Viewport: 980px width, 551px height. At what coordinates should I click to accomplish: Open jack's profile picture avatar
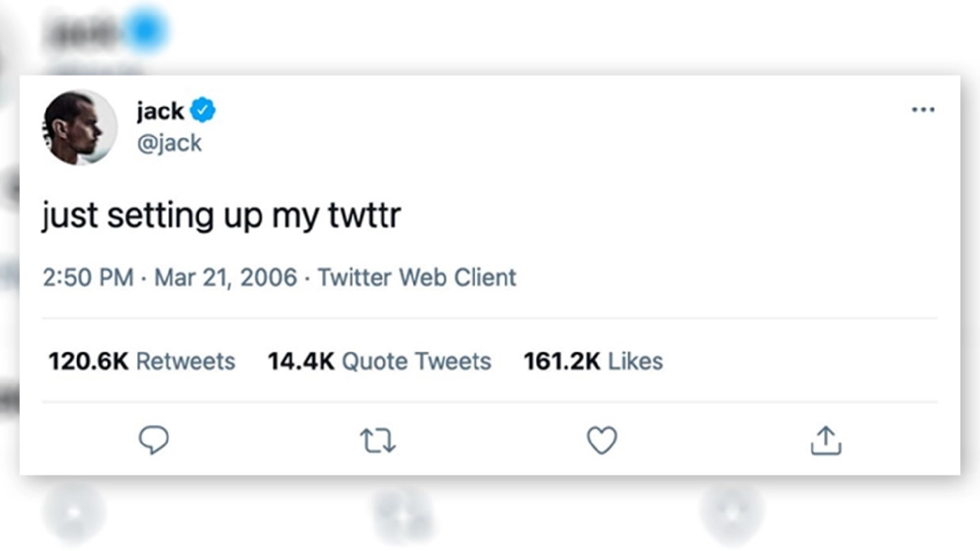tap(80, 127)
